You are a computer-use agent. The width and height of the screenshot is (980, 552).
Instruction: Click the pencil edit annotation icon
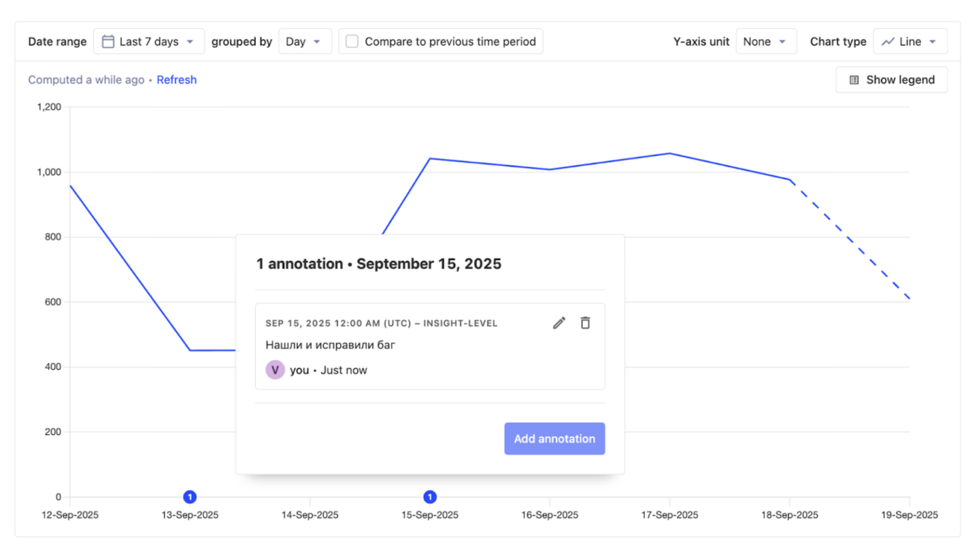[x=559, y=323]
